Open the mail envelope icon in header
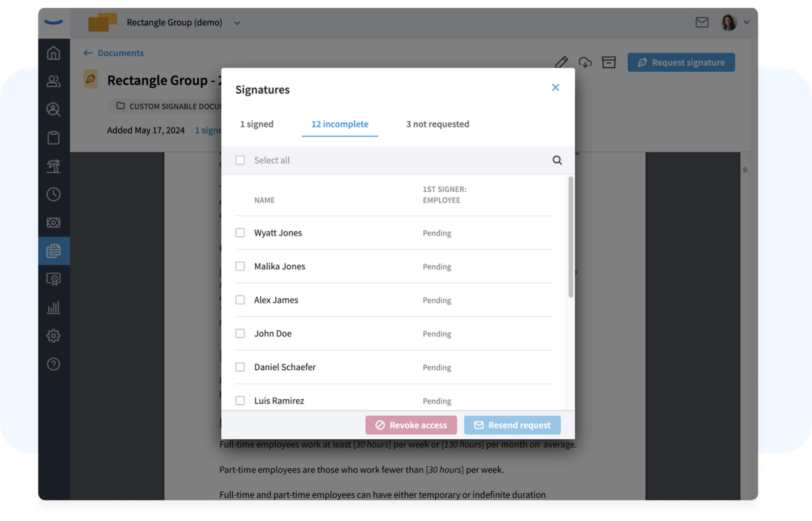 pyautogui.click(x=702, y=22)
